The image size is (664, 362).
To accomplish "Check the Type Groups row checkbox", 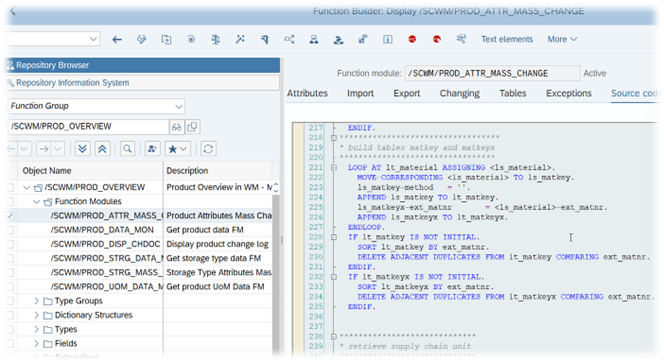I will pos(10,301).
